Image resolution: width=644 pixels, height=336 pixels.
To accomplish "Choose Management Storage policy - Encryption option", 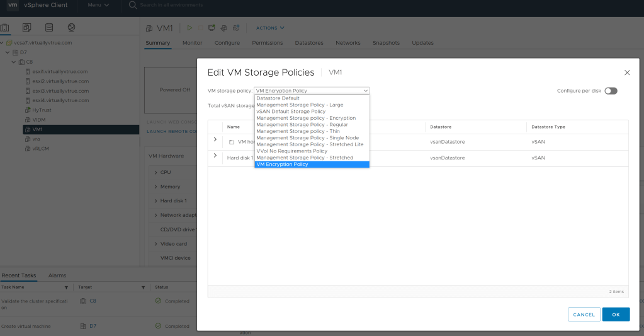I will pyautogui.click(x=306, y=118).
